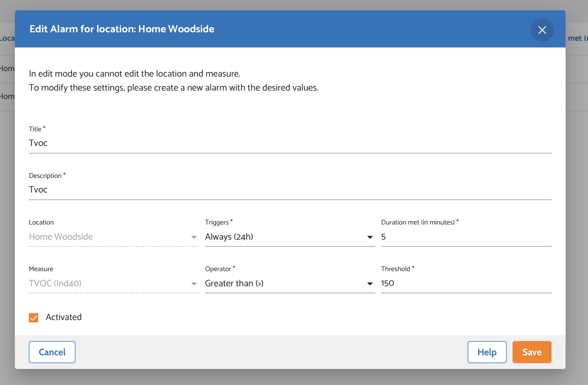
Task: Click the Activated label text
Action: 64,317
